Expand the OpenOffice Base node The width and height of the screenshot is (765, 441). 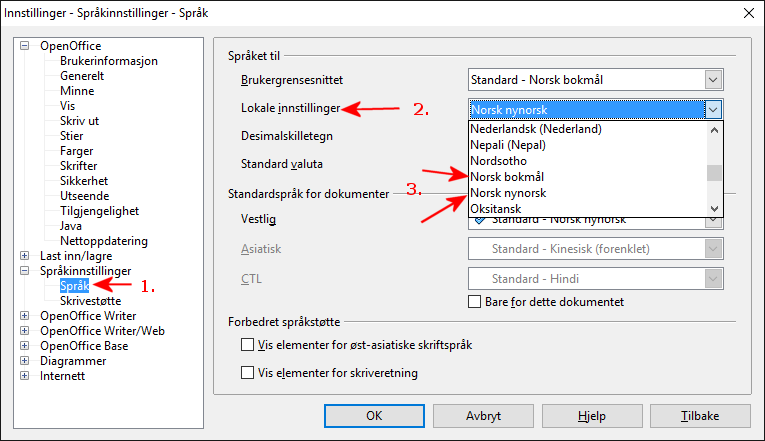(24, 346)
